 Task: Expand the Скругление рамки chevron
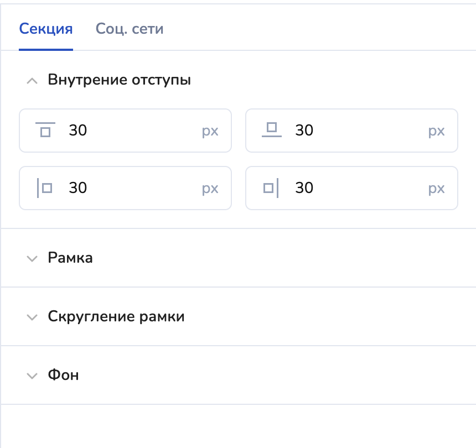click(x=32, y=317)
